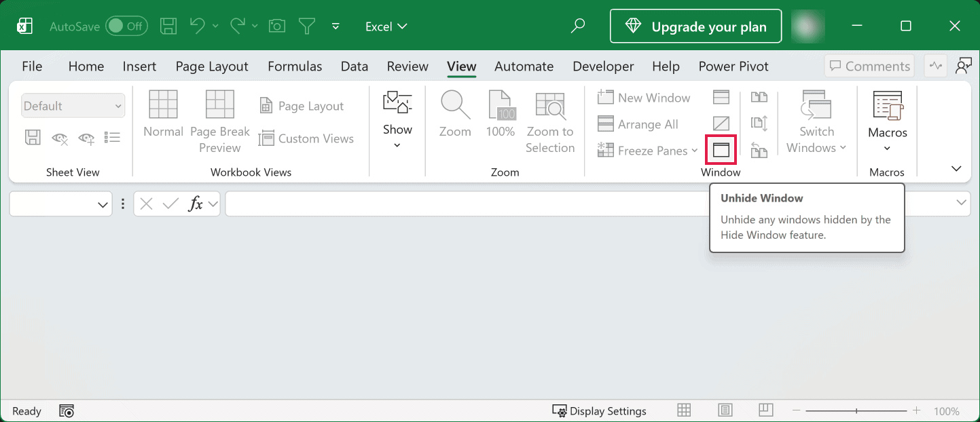Viewport: 980px width, 422px height.
Task: Click the Redo arrow icon
Action: 238,26
